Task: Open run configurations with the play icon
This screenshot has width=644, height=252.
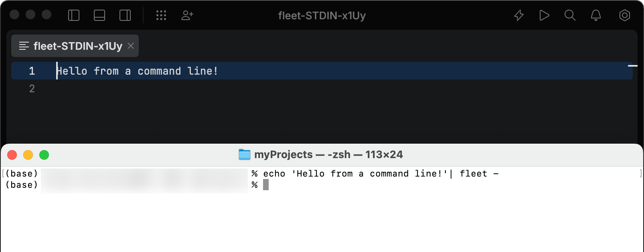Action: (544, 16)
